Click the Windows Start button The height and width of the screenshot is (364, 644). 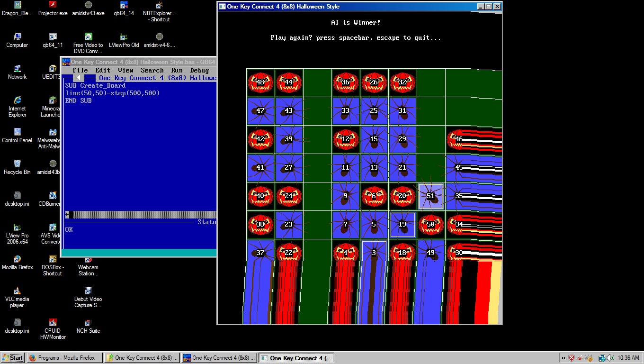(13, 358)
